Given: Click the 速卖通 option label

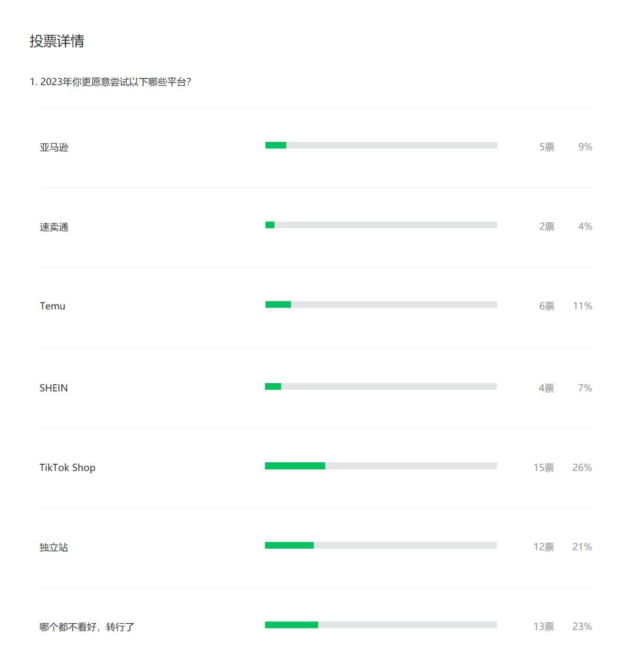Looking at the screenshot, I should click(54, 227).
